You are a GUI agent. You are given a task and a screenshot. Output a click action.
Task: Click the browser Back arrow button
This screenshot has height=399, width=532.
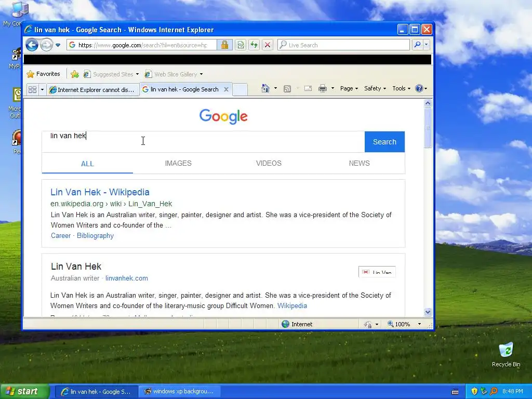32,45
